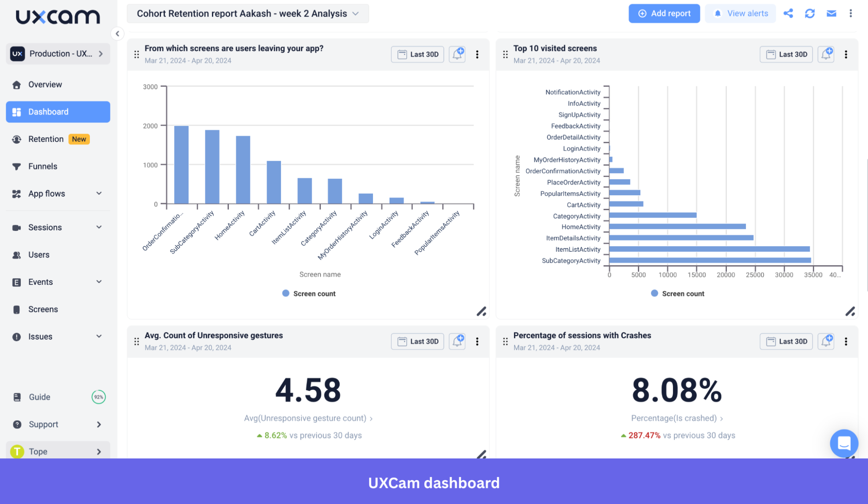Screen dimensions: 868x504
Task: Toggle Screen count legend on Top 10 chart
Action: point(677,293)
